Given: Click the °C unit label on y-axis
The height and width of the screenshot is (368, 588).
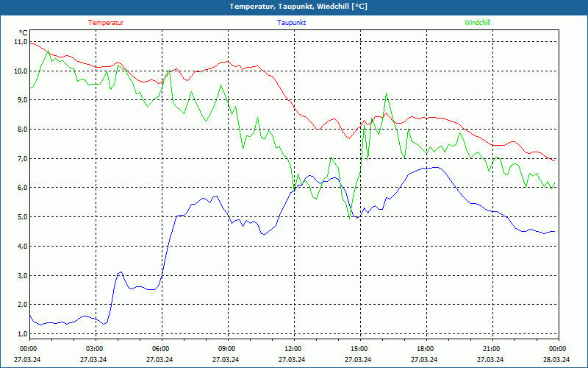Looking at the screenshot, I should [24, 32].
